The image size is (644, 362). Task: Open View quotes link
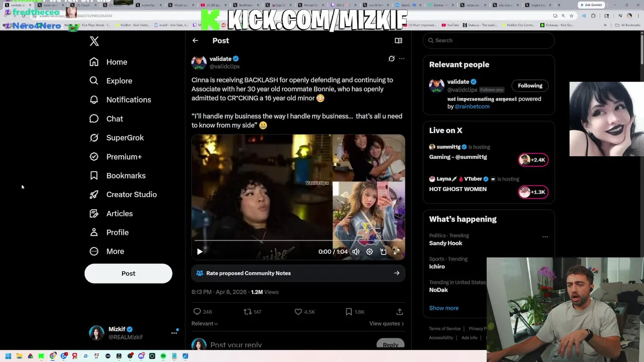(386, 324)
